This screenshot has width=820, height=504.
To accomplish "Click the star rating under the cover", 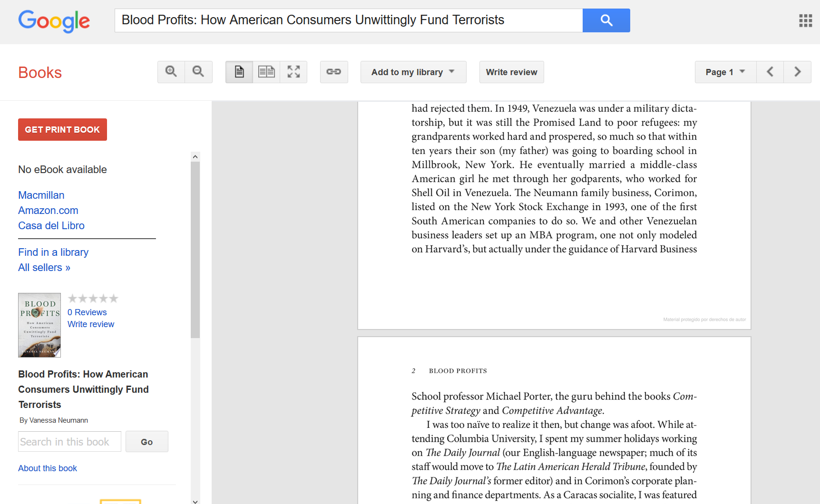I will click(93, 299).
